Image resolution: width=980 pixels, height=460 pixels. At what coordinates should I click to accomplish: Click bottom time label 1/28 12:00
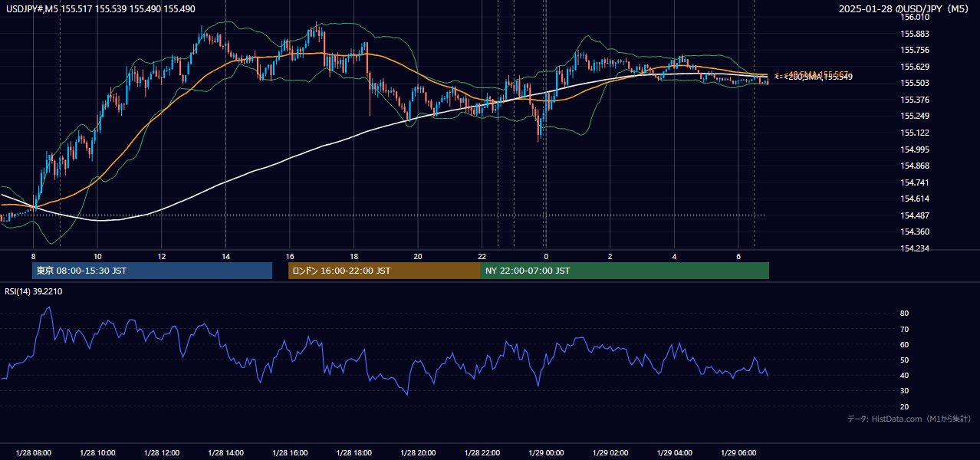tap(162, 453)
